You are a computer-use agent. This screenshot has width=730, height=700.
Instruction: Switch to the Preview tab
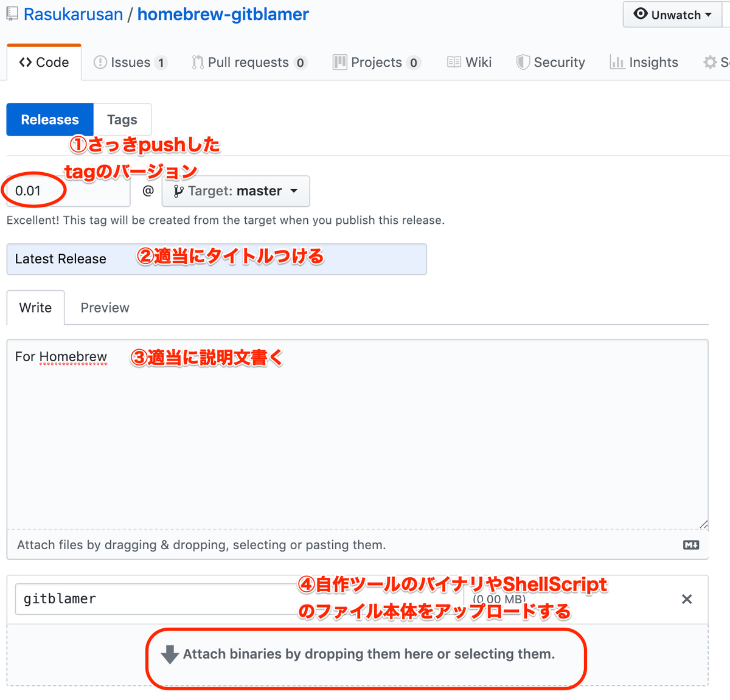105,308
